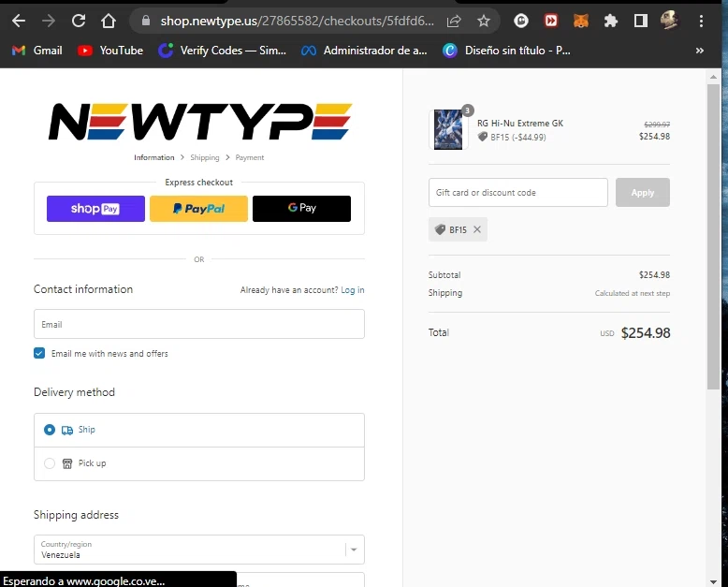Pay with Shop Pay express checkout
The image size is (728, 587).
(x=95, y=209)
